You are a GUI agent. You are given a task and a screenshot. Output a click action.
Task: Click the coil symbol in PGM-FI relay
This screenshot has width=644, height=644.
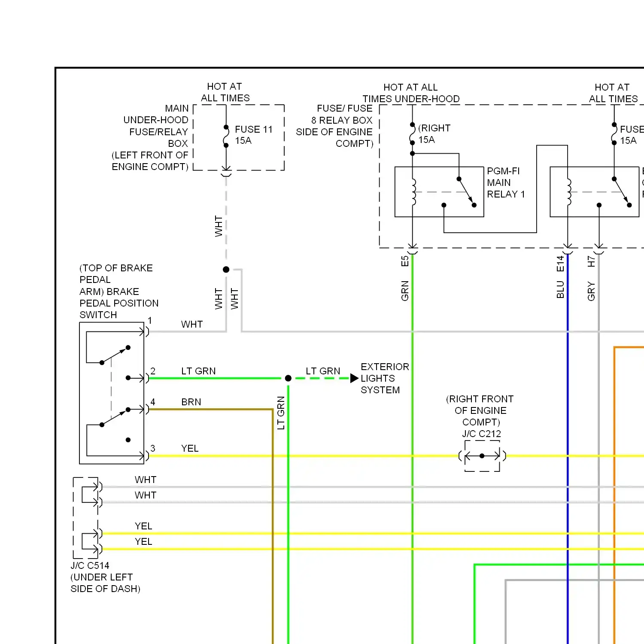click(414, 192)
